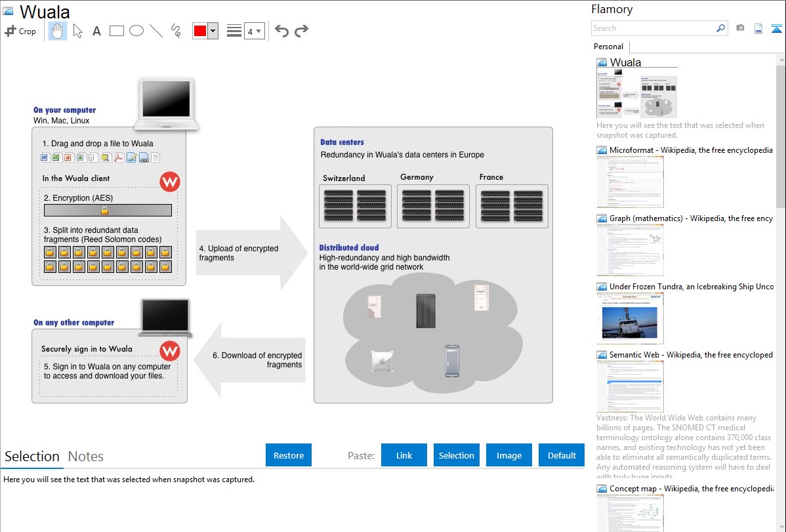This screenshot has width=786, height=532.
Task: Open the Personal tab
Action: tap(609, 47)
